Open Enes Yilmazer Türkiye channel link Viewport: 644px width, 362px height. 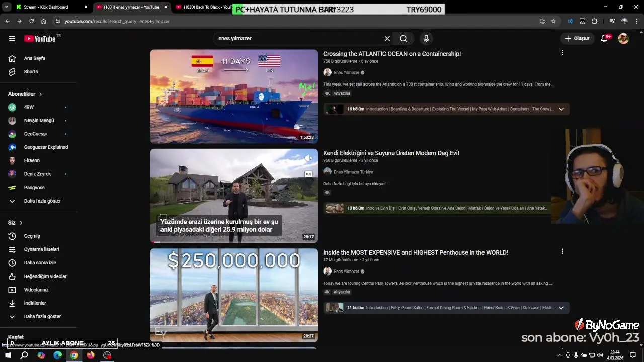(x=353, y=172)
